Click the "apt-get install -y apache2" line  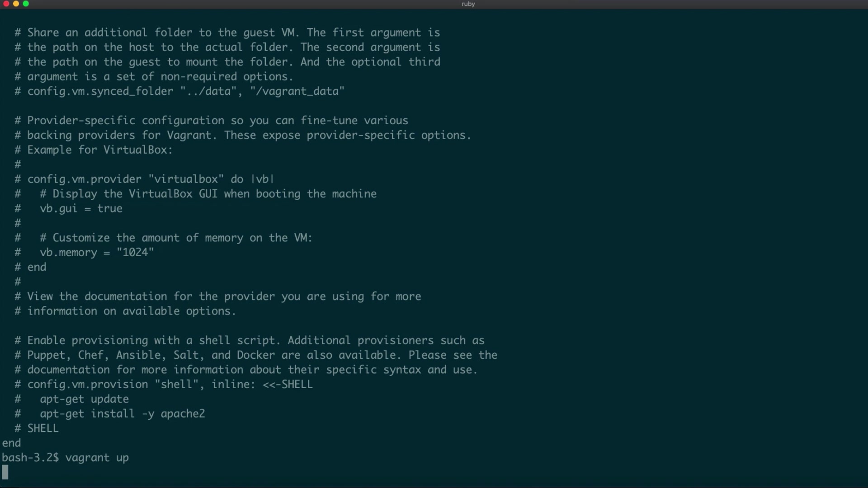click(122, 413)
